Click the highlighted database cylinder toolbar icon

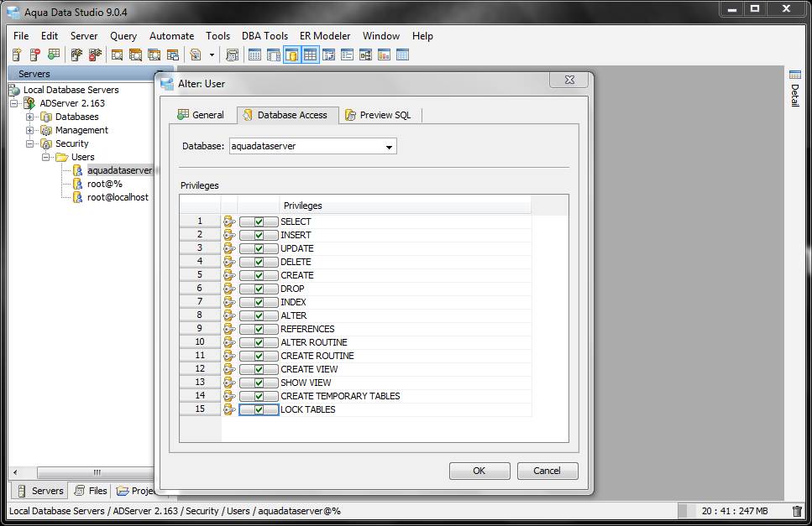(x=292, y=55)
